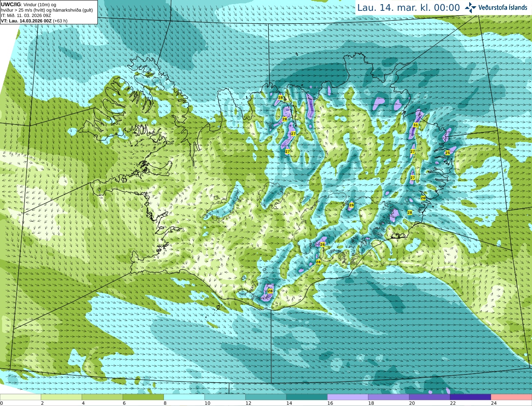This screenshot has width=532, height=406.
Task: Pick the green 4–6 m/s legend swatch
Action: click(102, 397)
